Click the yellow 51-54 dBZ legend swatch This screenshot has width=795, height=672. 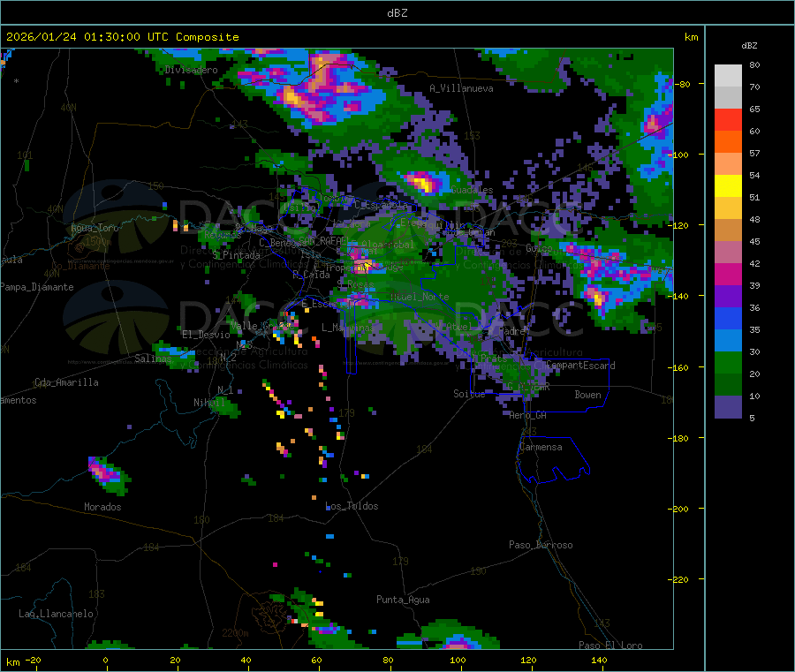tap(728, 186)
